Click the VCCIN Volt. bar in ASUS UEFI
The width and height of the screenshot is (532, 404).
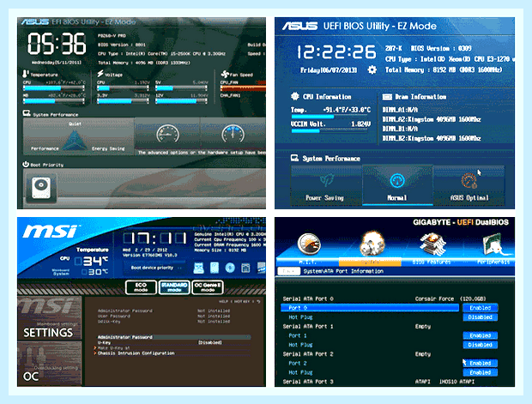(329, 131)
